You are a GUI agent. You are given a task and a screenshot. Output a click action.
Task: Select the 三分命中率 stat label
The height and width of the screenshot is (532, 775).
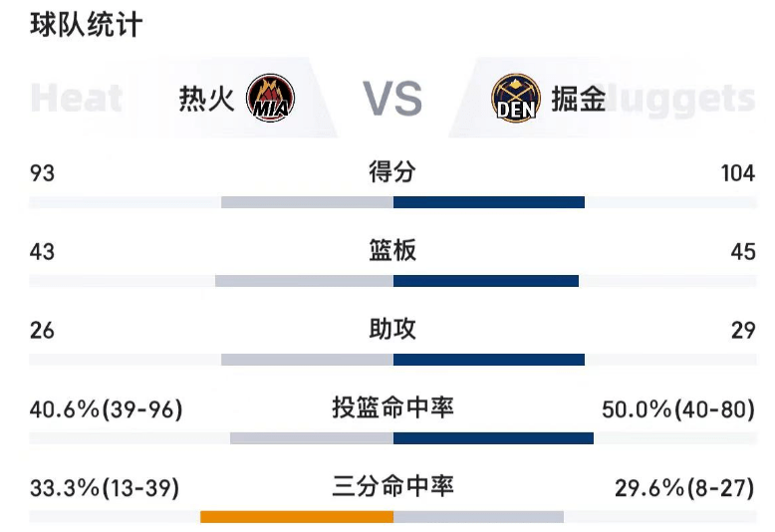[392, 486]
